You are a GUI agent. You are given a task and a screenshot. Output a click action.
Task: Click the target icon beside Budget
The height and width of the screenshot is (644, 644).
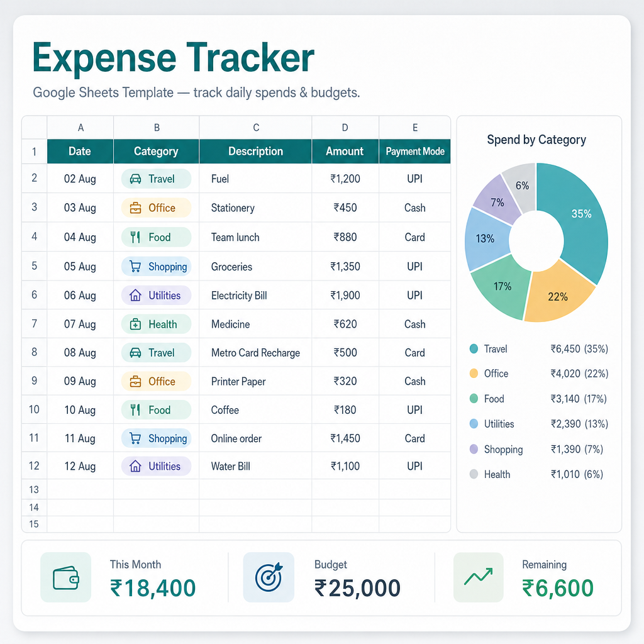[269, 577]
